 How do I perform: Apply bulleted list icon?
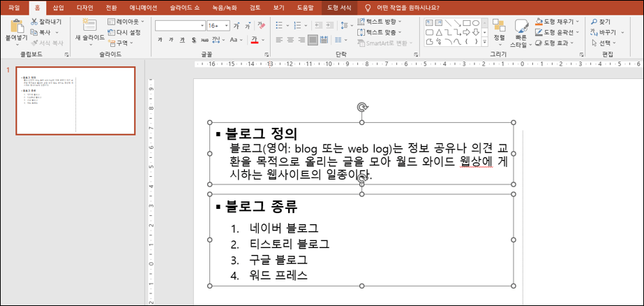pyautogui.click(x=279, y=25)
